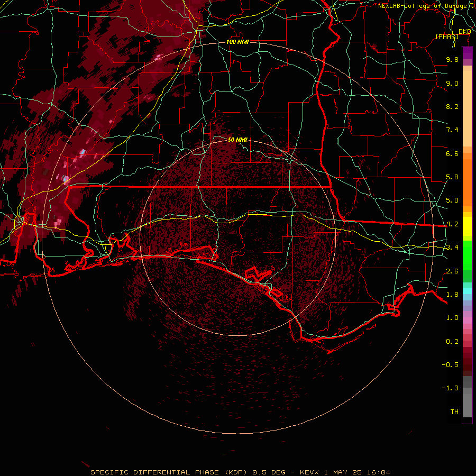Click the 3.4 scale value
This screenshot has height=476, width=476.
click(452, 248)
